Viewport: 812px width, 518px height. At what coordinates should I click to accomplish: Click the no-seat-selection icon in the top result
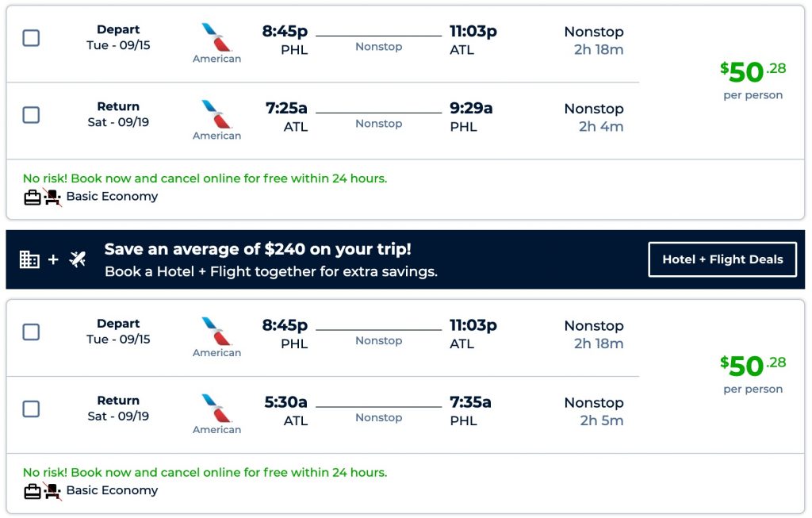(52, 197)
